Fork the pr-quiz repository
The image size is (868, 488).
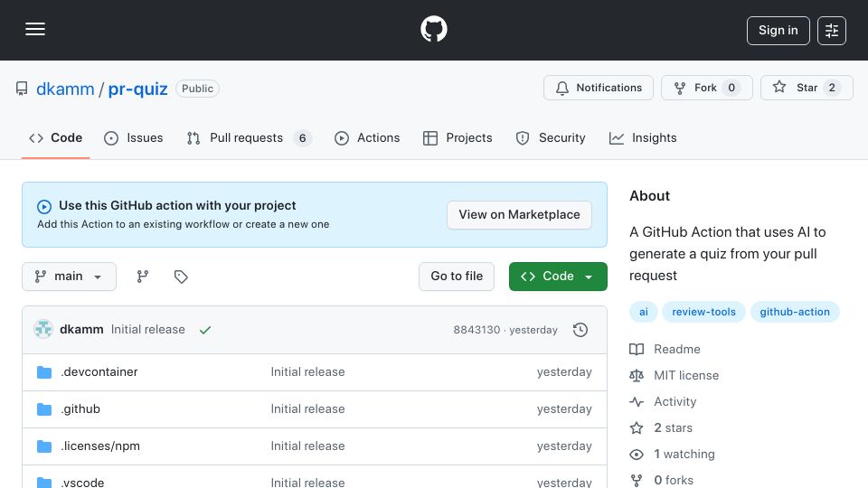click(706, 88)
